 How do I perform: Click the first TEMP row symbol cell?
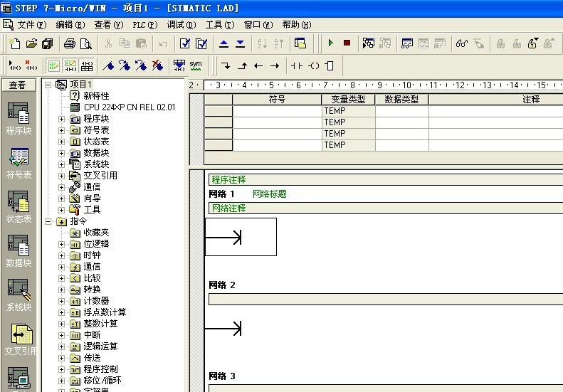tap(277, 111)
